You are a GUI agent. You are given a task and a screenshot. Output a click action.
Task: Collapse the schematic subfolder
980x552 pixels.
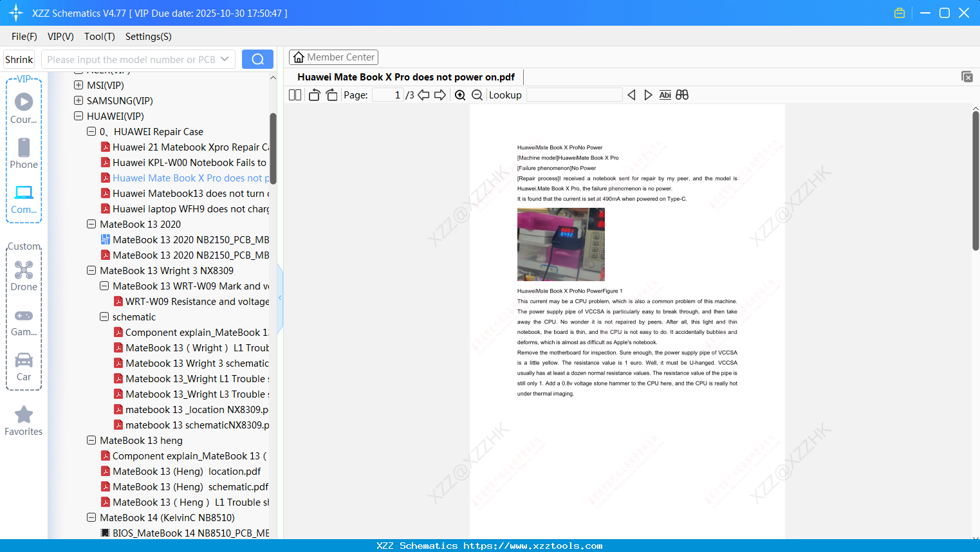104,317
